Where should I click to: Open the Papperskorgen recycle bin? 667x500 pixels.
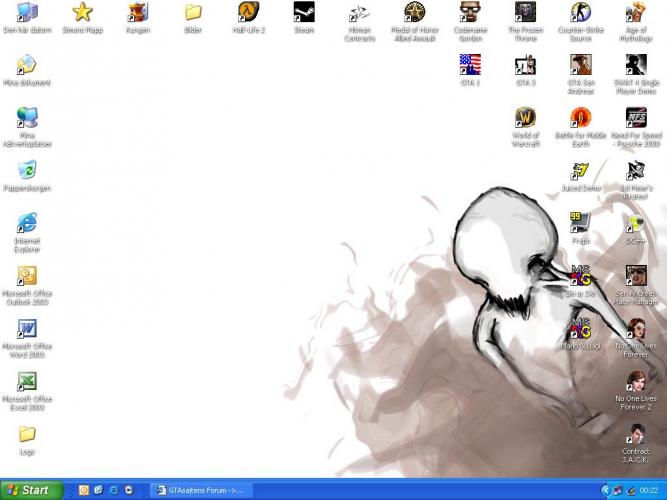pos(27,171)
